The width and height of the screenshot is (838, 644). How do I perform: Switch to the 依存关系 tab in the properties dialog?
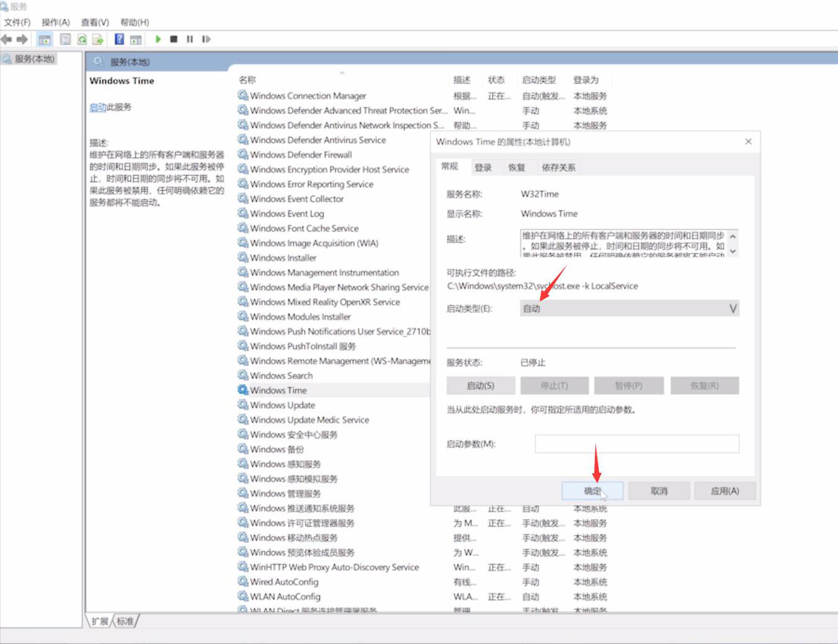[558, 168]
